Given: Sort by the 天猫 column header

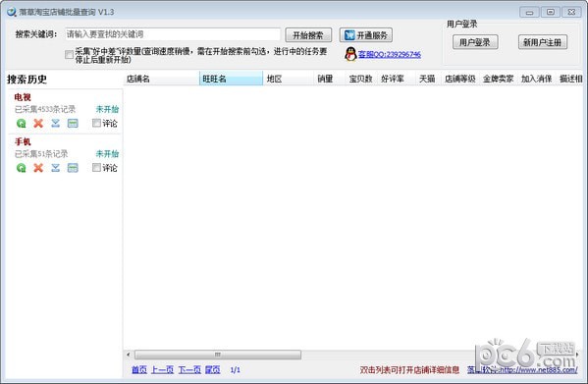Looking at the screenshot, I should pyautogui.click(x=428, y=79).
